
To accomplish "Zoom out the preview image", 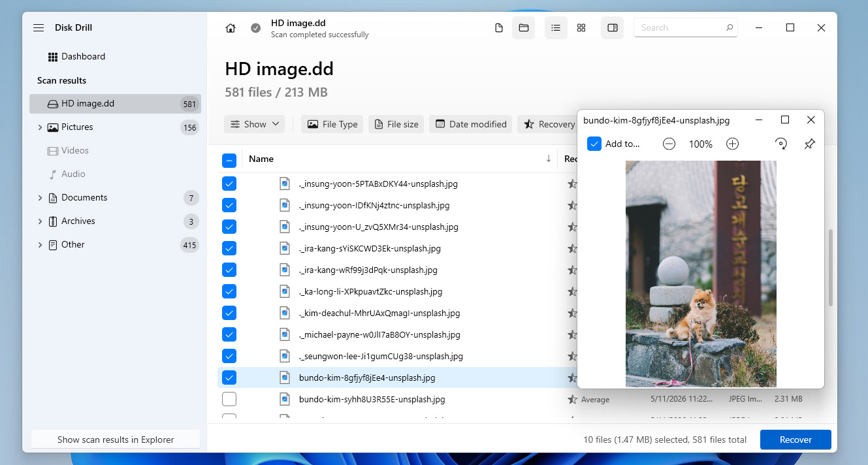I will pyautogui.click(x=669, y=144).
